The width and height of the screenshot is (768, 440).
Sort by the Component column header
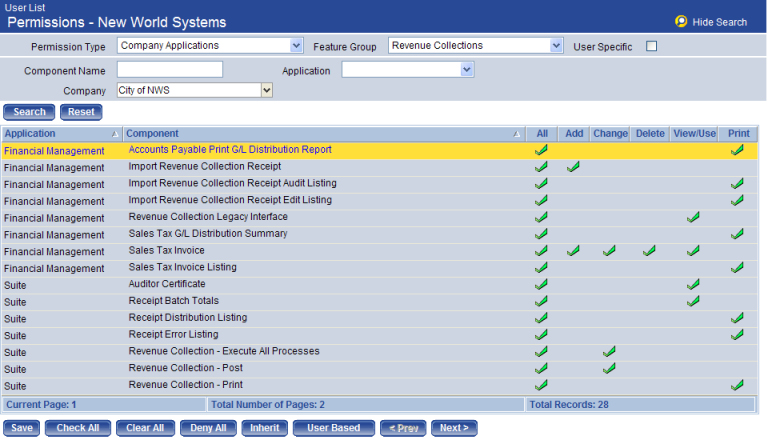pos(152,133)
